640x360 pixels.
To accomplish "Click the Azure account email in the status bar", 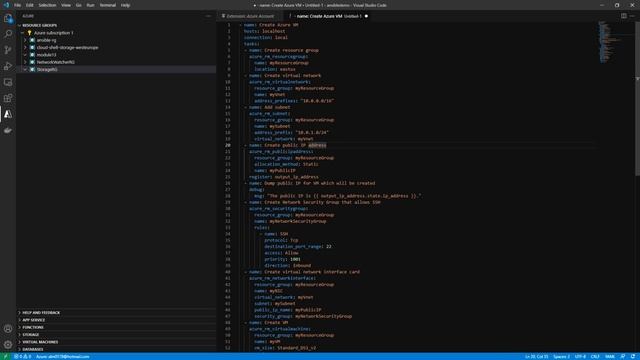I will coord(62,356).
